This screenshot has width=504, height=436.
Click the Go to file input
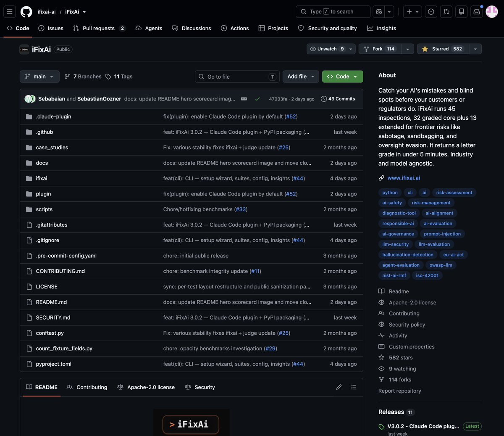click(x=237, y=77)
